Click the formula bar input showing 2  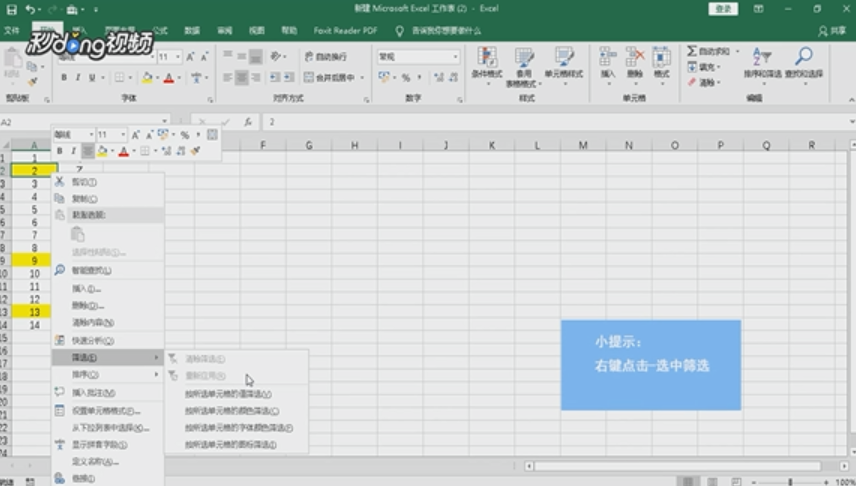(x=555, y=122)
